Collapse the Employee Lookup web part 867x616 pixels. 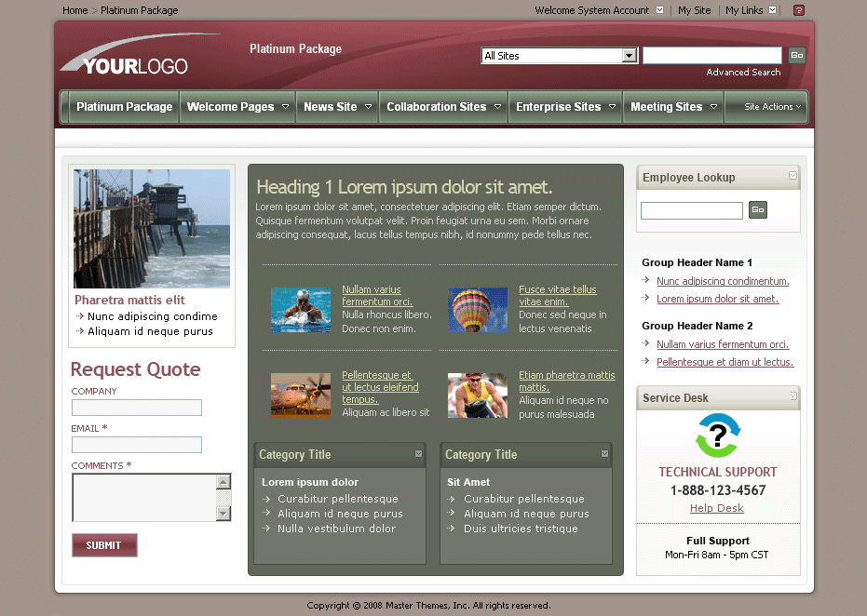click(x=792, y=176)
